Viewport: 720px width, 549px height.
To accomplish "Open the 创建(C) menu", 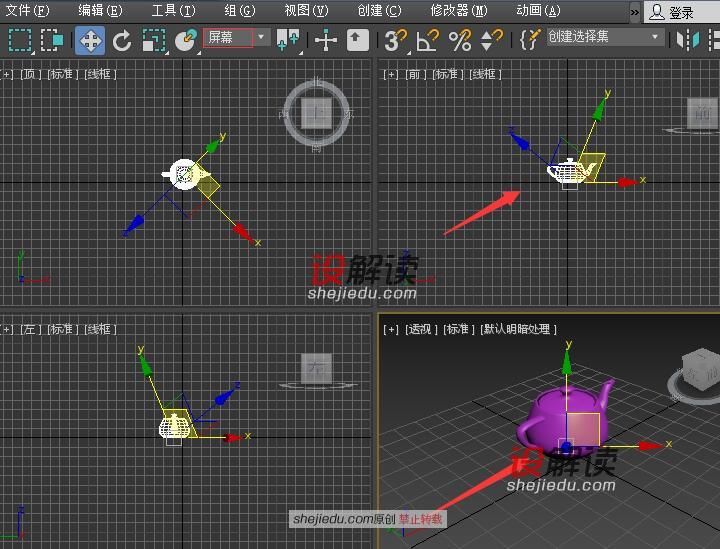I will [379, 10].
